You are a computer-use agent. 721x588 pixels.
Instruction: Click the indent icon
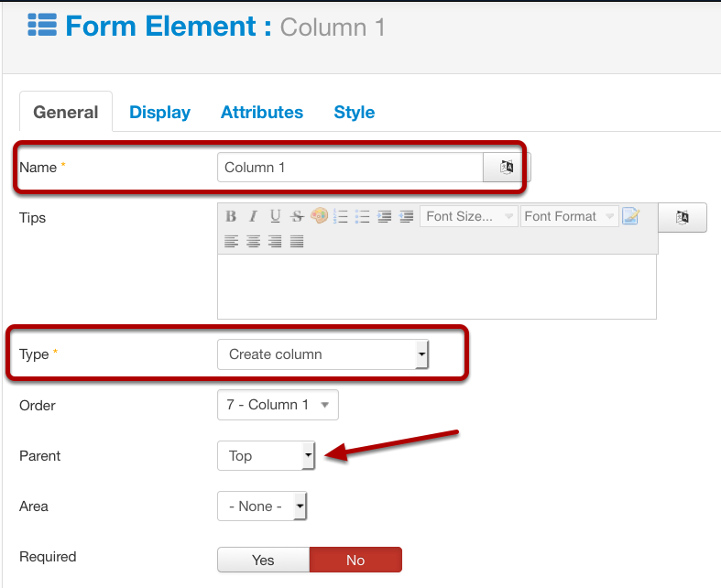click(384, 216)
